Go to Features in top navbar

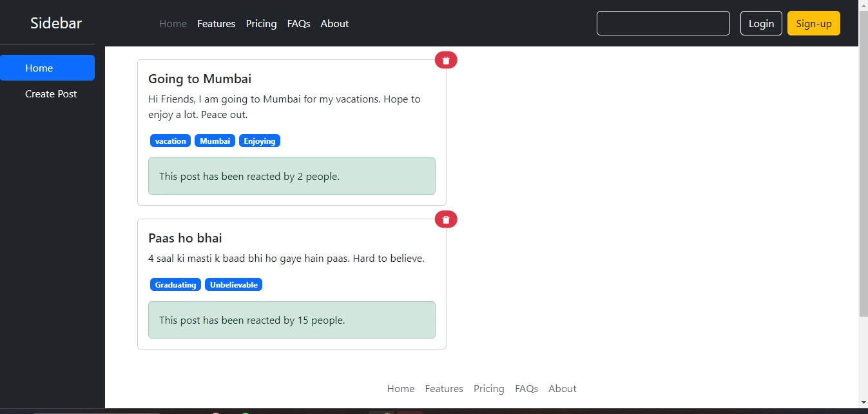pyautogui.click(x=216, y=23)
